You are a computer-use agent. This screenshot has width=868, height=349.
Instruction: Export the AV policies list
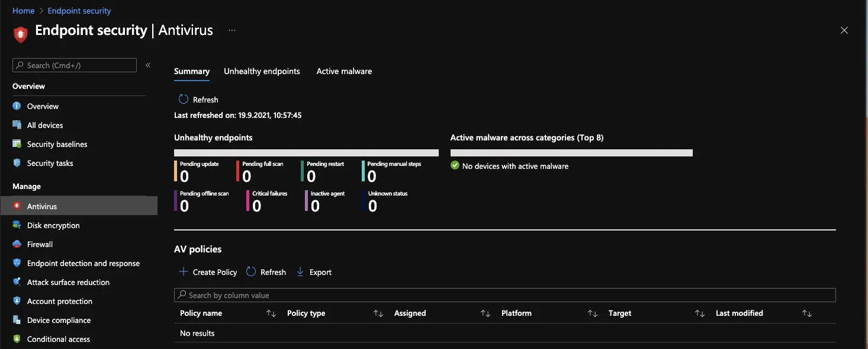click(314, 272)
